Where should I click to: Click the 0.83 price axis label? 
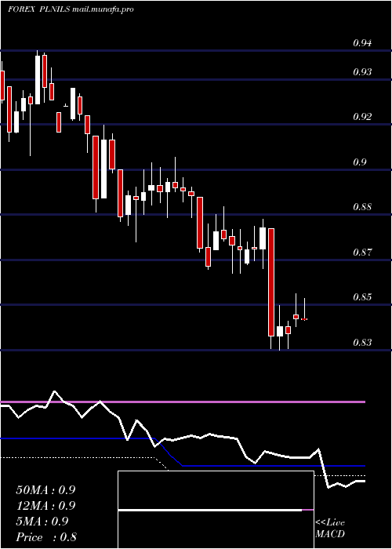pyautogui.click(x=362, y=342)
